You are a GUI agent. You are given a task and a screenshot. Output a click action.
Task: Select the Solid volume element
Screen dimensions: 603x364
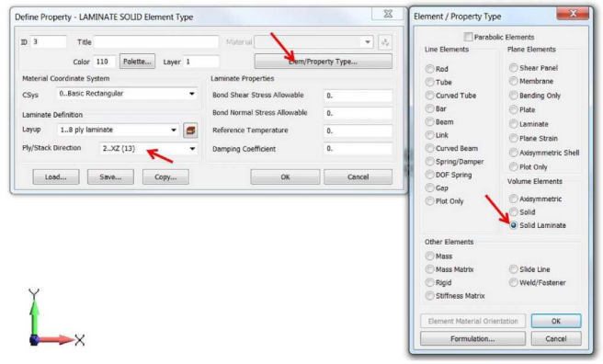coord(514,211)
